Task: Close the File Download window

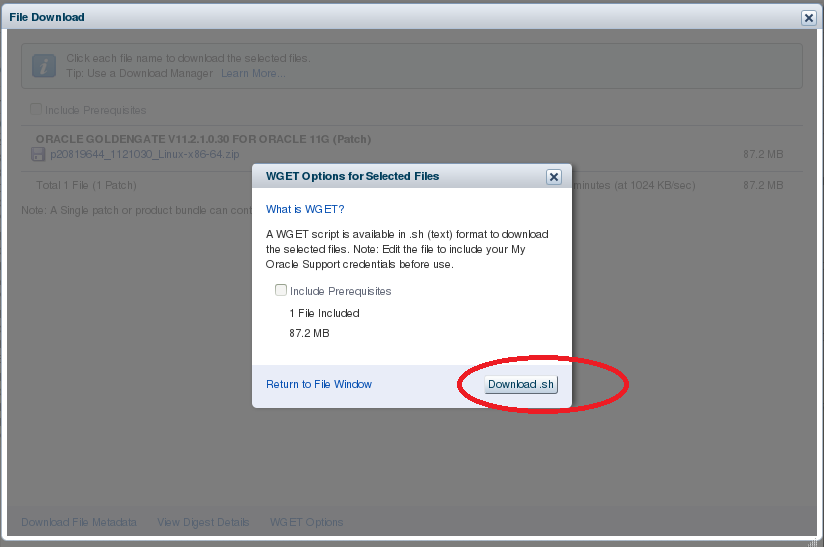Action: click(x=808, y=18)
